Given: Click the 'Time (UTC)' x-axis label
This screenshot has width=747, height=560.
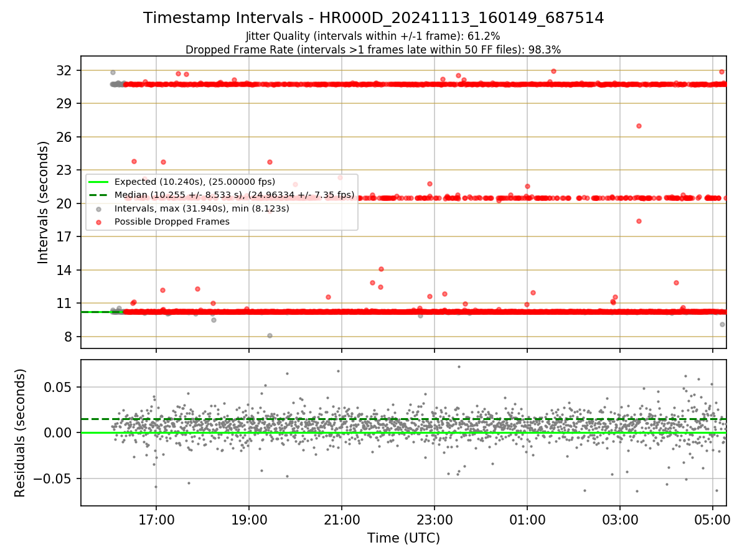Looking at the screenshot, I should 403,538.
